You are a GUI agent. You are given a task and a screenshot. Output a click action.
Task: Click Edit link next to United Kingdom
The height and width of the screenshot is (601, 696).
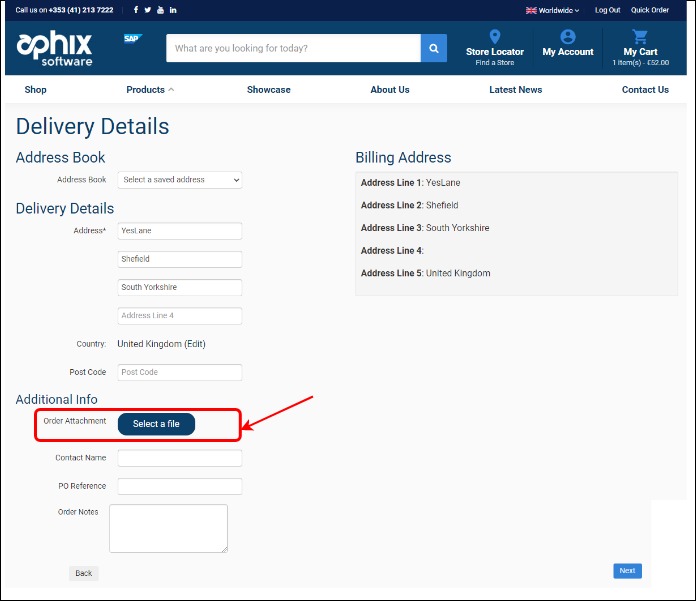coord(195,344)
